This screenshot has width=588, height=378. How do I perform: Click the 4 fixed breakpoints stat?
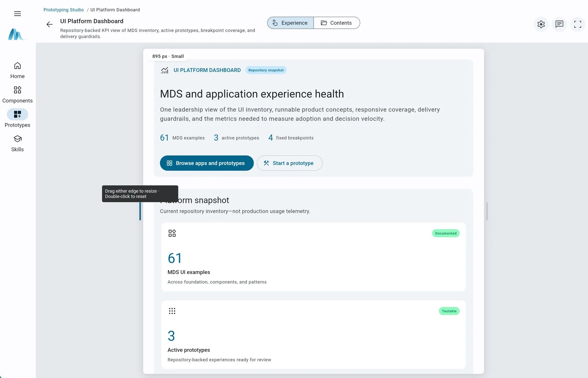(x=291, y=138)
